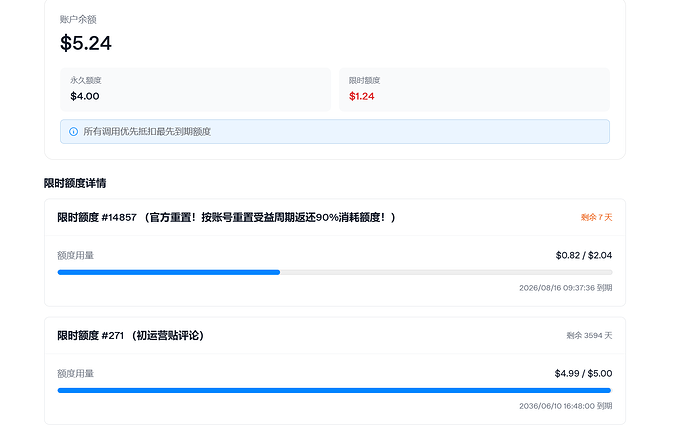690x435 pixels.
Task: Select the 永久额度 label
Action: (86, 80)
